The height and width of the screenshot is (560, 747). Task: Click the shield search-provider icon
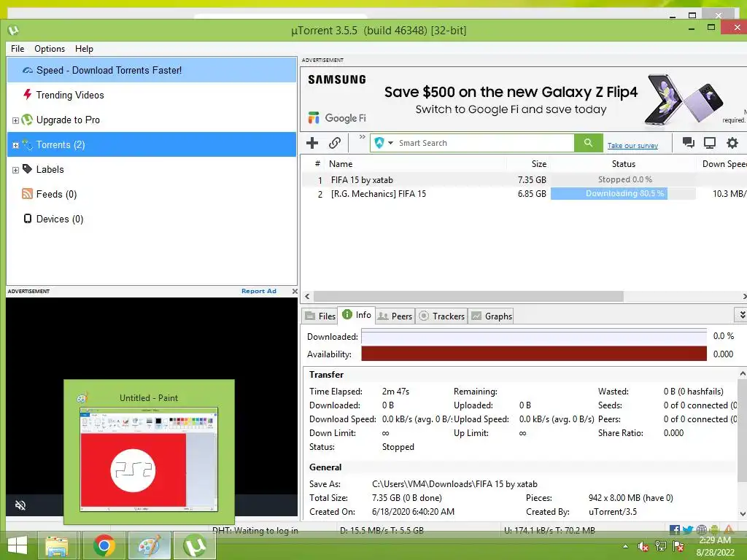[379, 143]
